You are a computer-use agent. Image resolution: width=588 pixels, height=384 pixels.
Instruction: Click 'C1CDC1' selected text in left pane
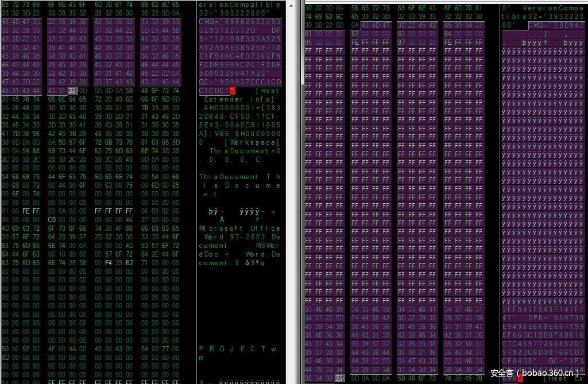(x=214, y=91)
